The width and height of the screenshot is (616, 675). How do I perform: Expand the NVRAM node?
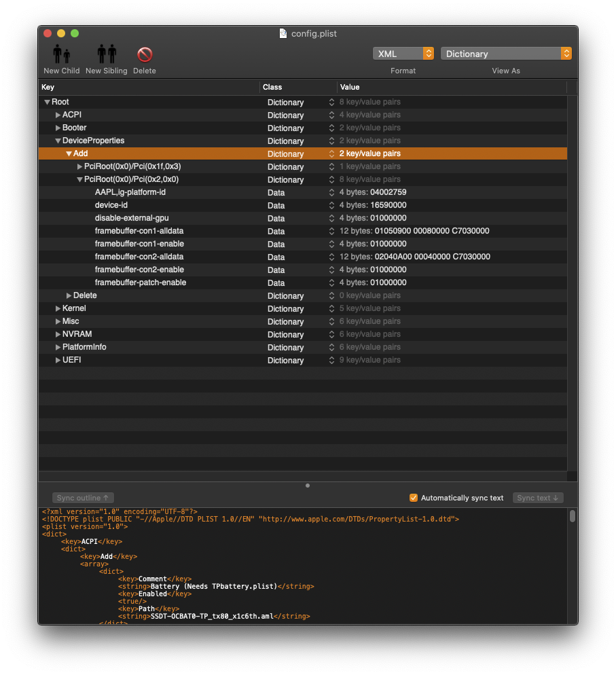58,335
